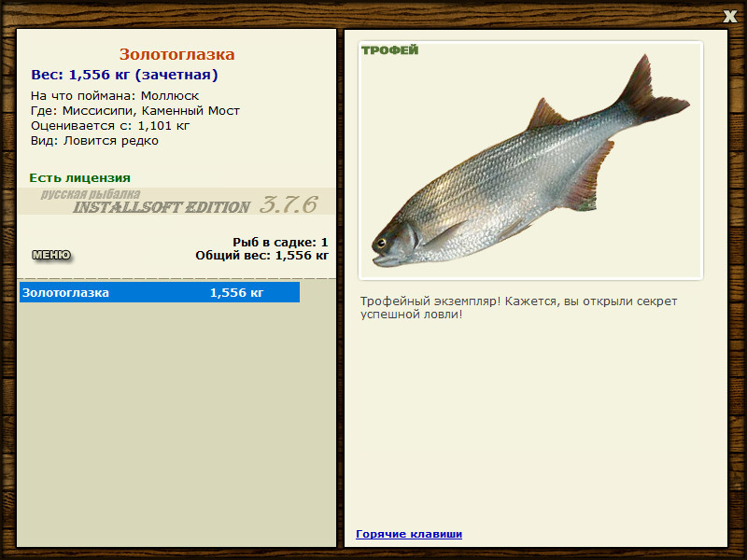The image size is (747, 560).
Task: Click the trophy fish picture
Action: coord(530,161)
